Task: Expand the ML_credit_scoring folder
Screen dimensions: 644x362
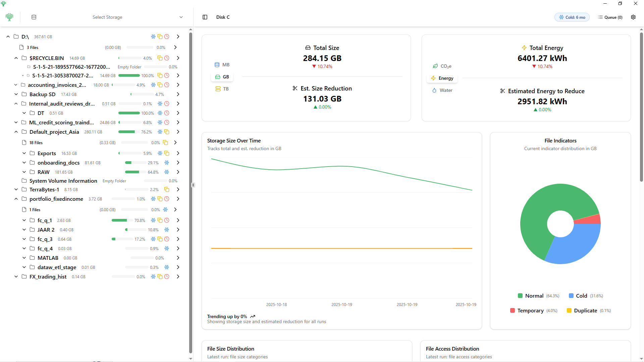Action: [x=16, y=122]
